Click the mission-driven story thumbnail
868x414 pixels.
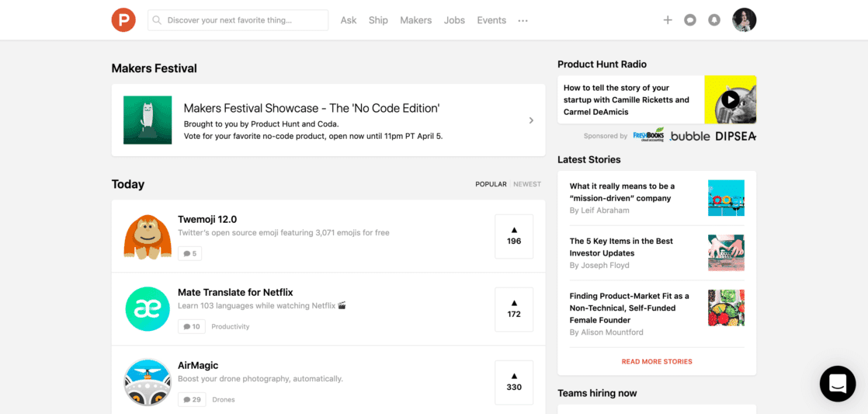(726, 197)
